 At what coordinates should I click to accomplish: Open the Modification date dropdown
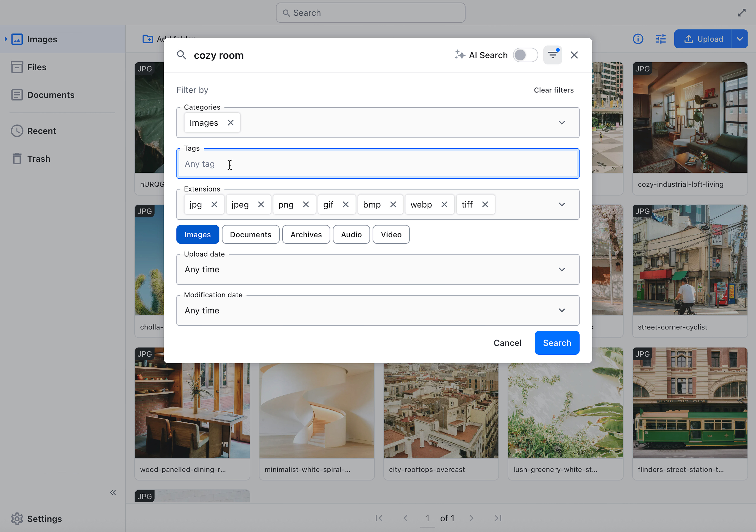pyautogui.click(x=378, y=310)
